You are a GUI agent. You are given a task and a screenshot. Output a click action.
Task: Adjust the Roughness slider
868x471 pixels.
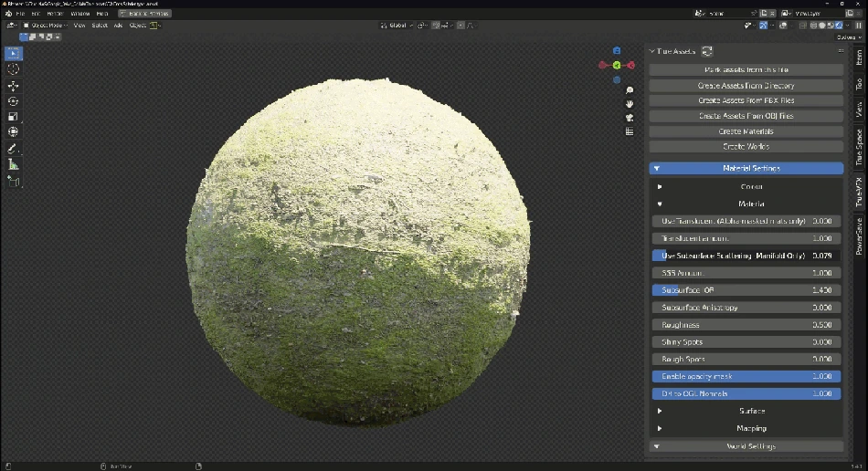[745, 324]
